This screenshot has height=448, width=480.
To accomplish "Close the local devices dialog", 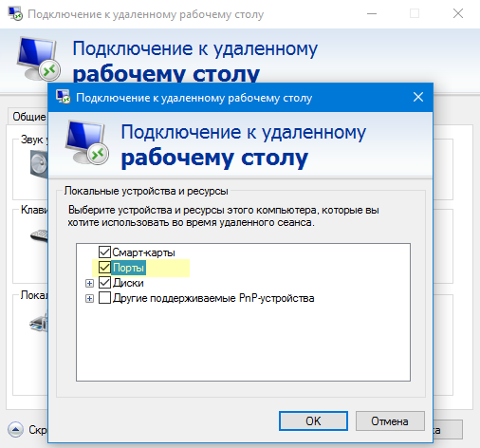I will [x=418, y=97].
